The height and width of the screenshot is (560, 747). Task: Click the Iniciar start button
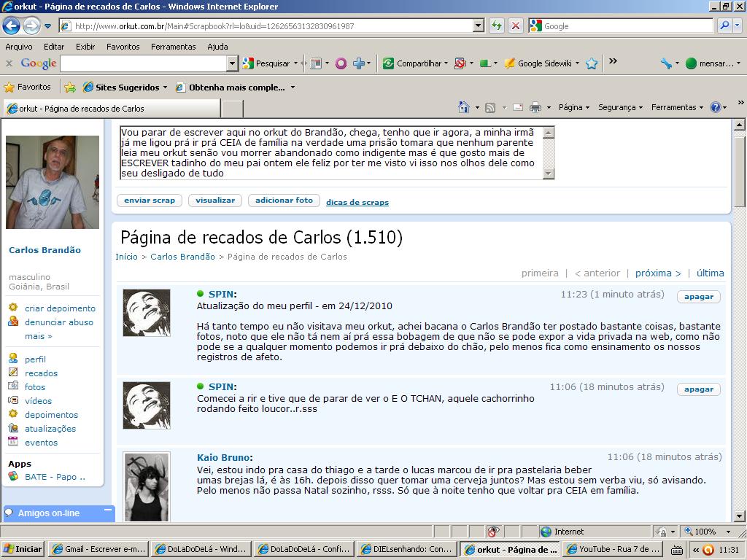pos(22,549)
